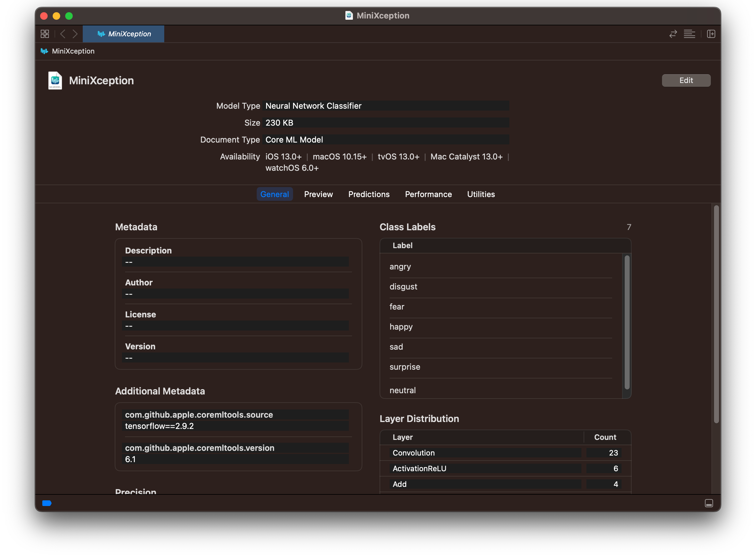
Task: Open the adjust editor options lines icon
Action: [689, 34]
